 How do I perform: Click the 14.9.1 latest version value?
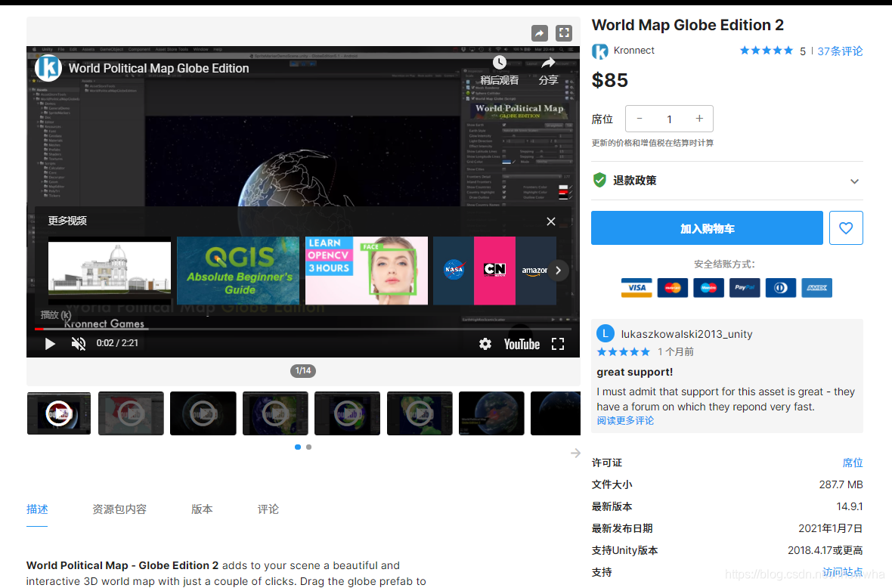click(850, 506)
